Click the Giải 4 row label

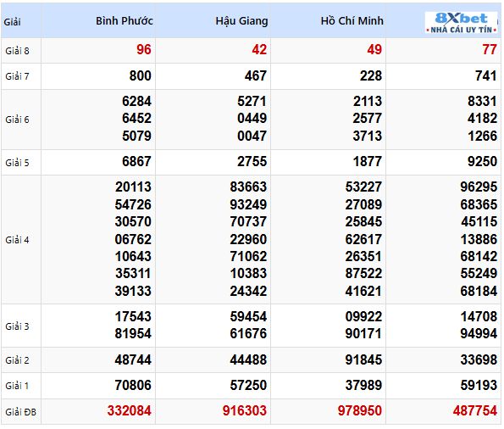tap(17, 240)
